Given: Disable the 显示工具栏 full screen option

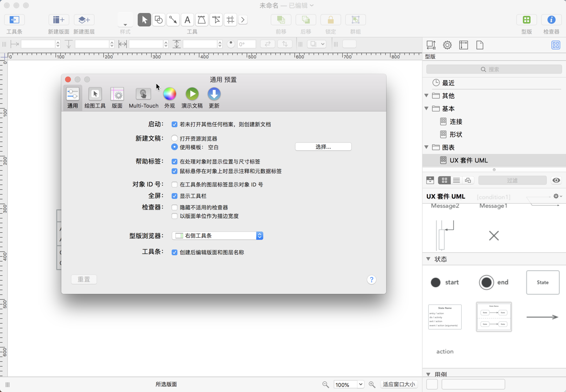Looking at the screenshot, I should tap(174, 195).
